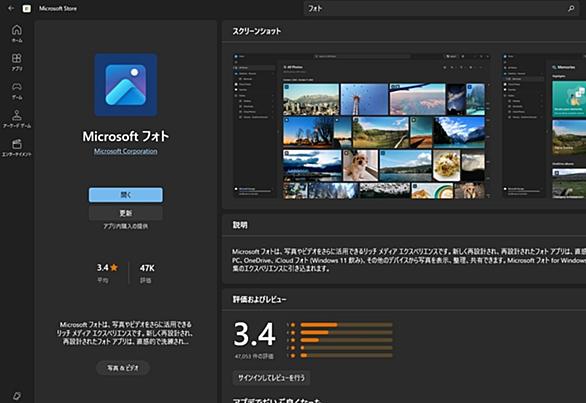Viewport: 586px width, 403px height.
Task: Click the 5-star rating bar
Action: coord(346,324)
